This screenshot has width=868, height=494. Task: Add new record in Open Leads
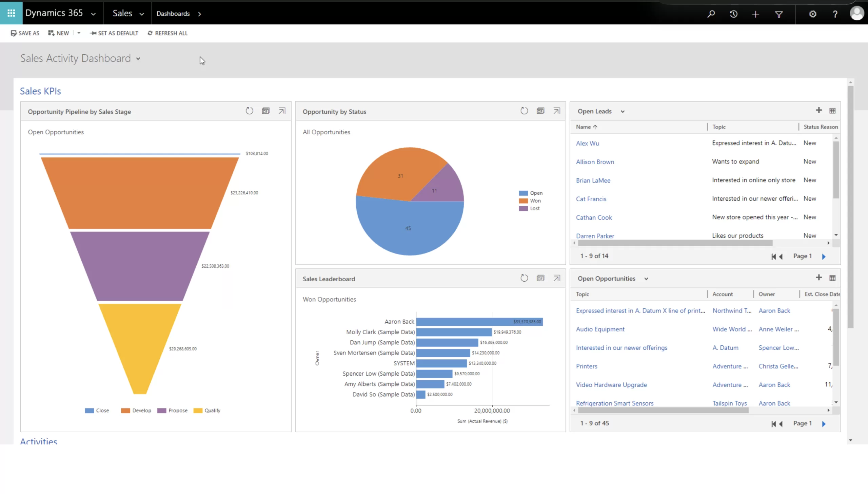pos(818,110)
